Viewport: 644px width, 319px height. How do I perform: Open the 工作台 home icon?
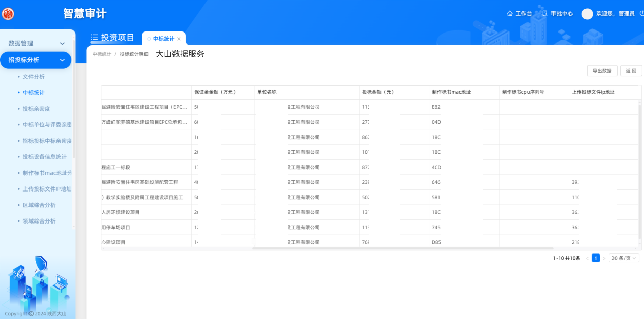510,14
